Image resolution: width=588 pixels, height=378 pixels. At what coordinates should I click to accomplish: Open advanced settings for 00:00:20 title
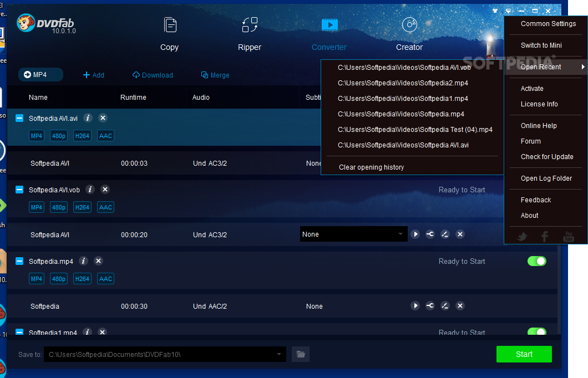pos(430,234)
